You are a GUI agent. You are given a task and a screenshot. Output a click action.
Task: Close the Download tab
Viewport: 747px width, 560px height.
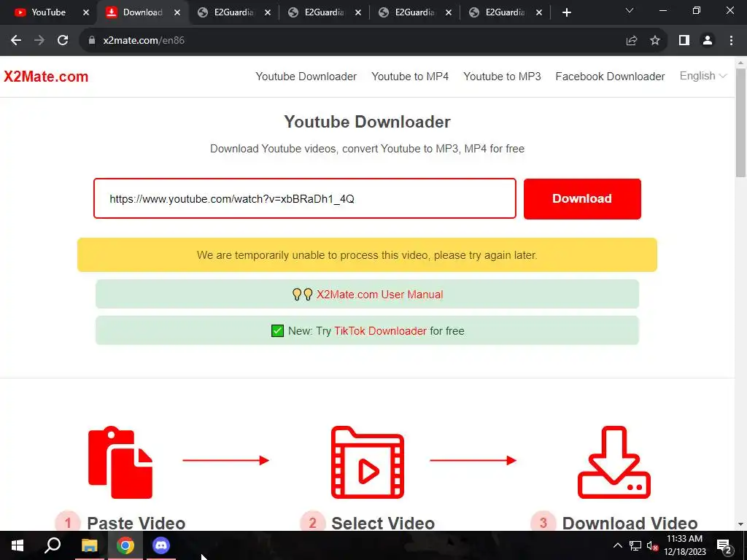[177, 12]
